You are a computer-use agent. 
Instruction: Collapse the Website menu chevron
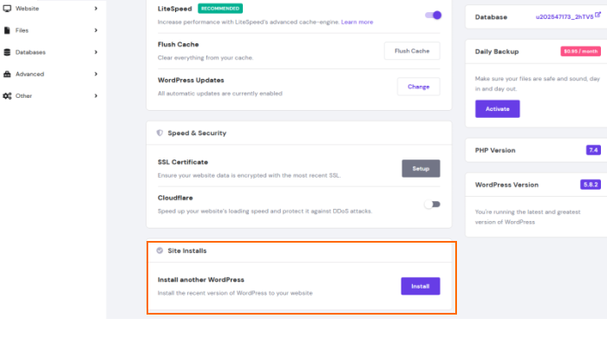[x=95, y=8]
